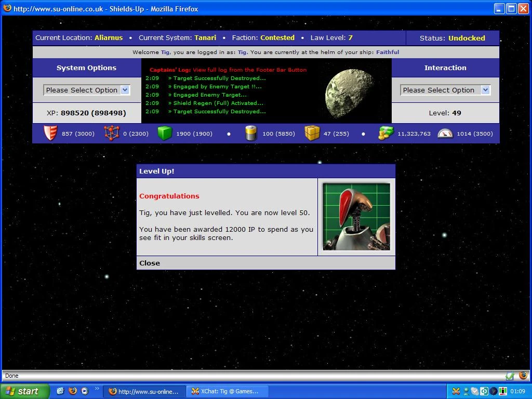Click the money credits icon
Screen dimensions: 532x399
[386, 133]
